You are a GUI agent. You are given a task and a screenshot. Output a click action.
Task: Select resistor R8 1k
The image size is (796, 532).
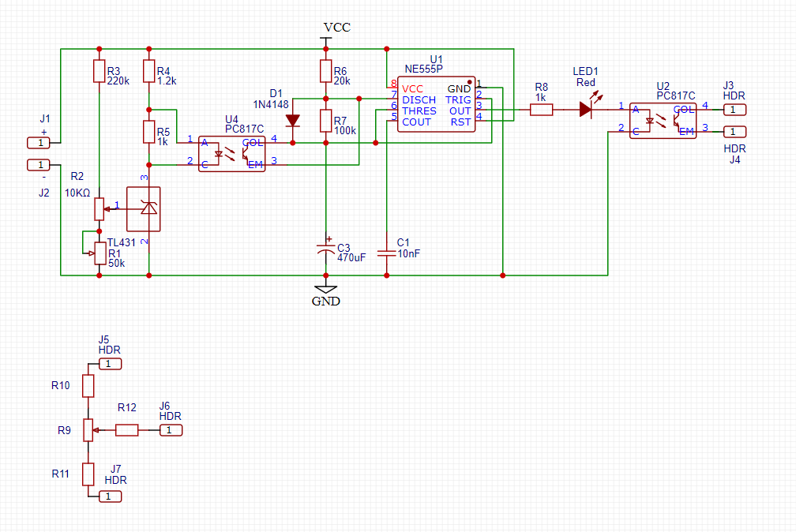coord(541,110)
